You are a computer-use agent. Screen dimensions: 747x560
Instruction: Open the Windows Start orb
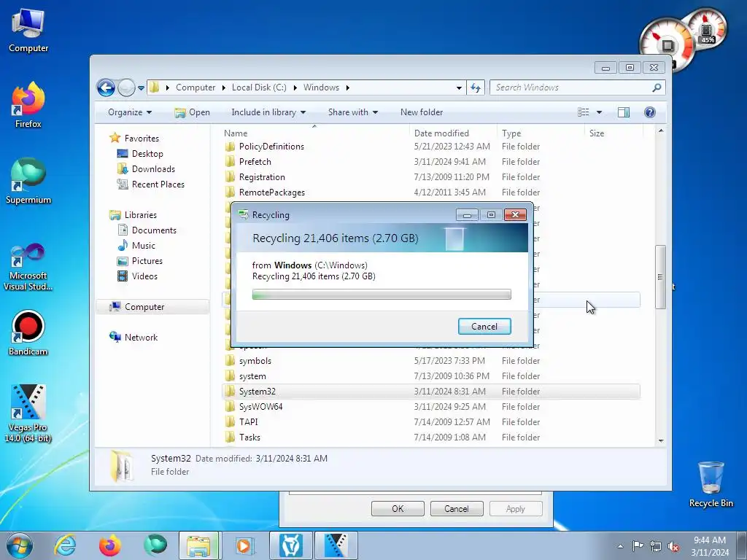[x=20, y=545]
